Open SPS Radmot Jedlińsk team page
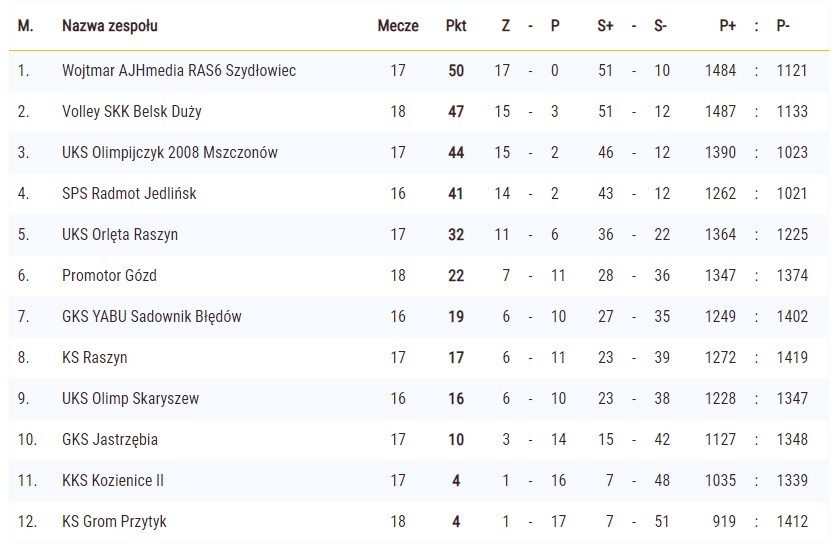This screenshot has height=552, width=838. (129, 194)
